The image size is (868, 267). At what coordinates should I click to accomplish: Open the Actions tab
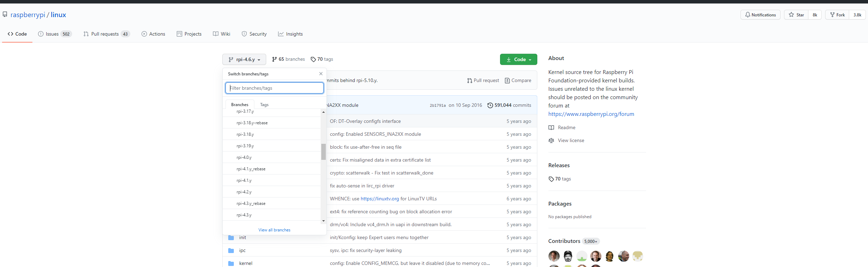153,34
